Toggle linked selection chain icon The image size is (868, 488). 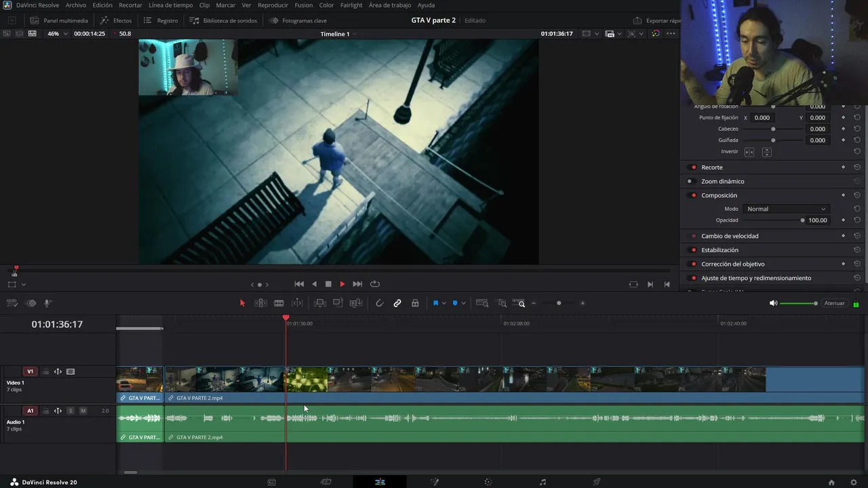[397, 303]
